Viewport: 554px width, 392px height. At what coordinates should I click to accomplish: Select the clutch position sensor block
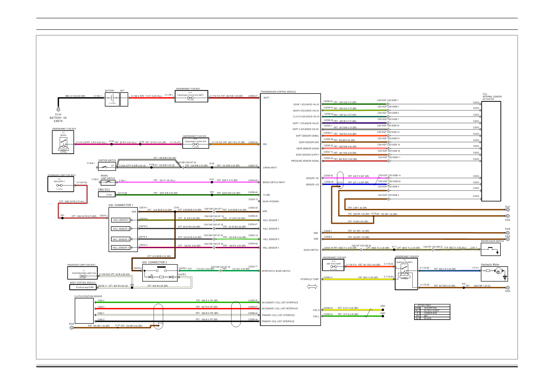[84, 311]
